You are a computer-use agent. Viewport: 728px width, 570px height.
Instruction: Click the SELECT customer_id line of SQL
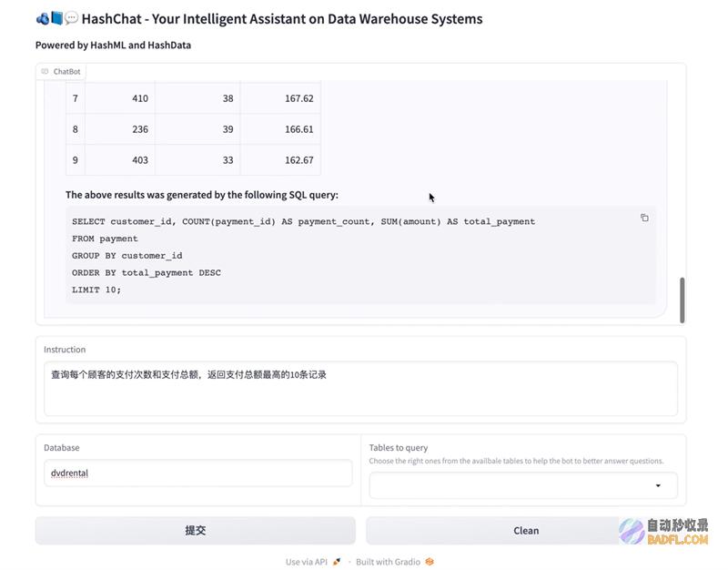(x=304, y=221)
